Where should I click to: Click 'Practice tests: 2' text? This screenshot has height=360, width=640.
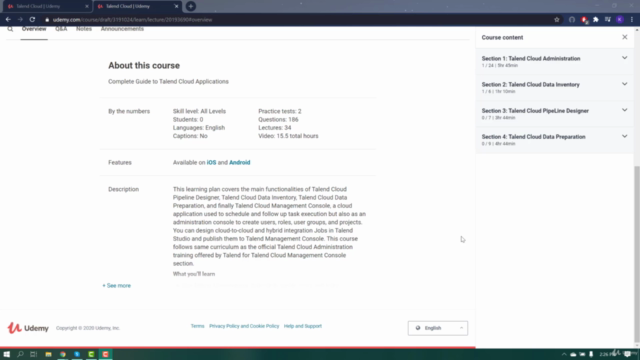[x=280, y=111]
